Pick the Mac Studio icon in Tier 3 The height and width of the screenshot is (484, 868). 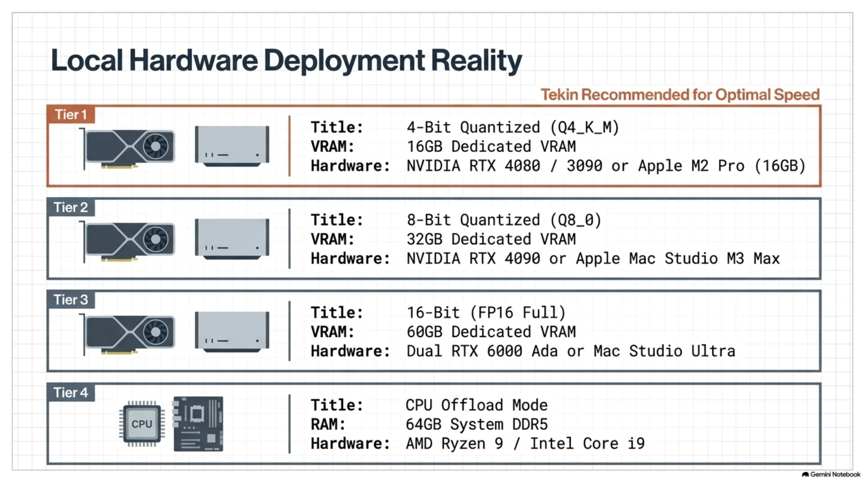tap(232, 331)
